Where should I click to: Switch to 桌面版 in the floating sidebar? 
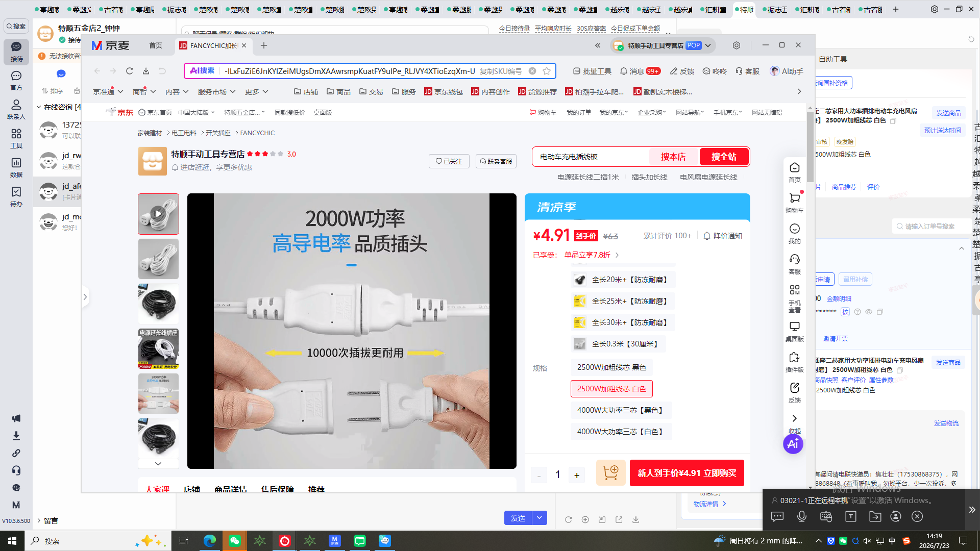click(794, 332)
